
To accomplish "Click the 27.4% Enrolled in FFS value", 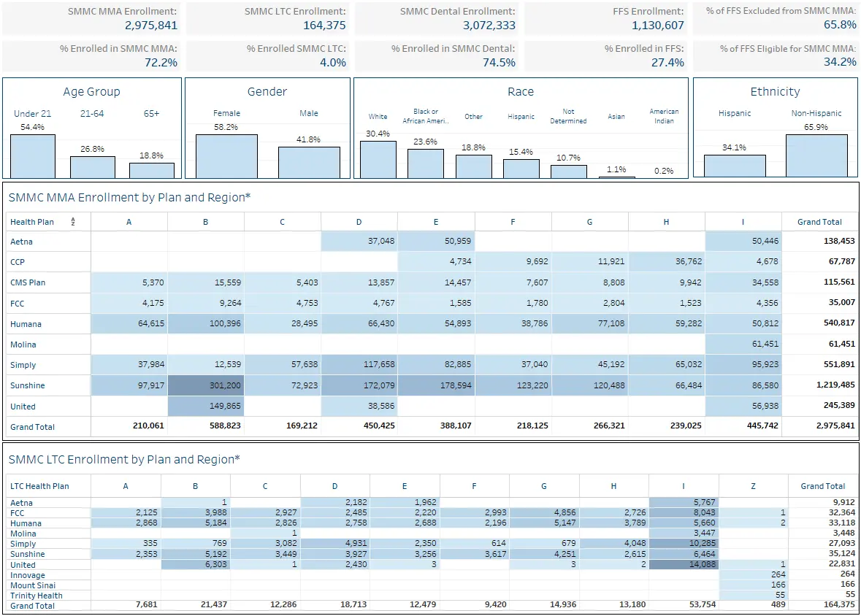I will tap(667, 63).
